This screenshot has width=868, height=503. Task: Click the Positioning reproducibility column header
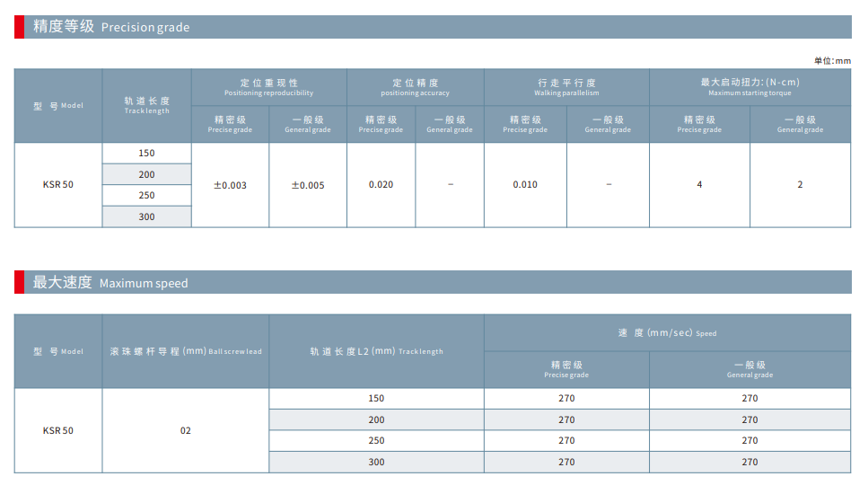pos(269,87)
